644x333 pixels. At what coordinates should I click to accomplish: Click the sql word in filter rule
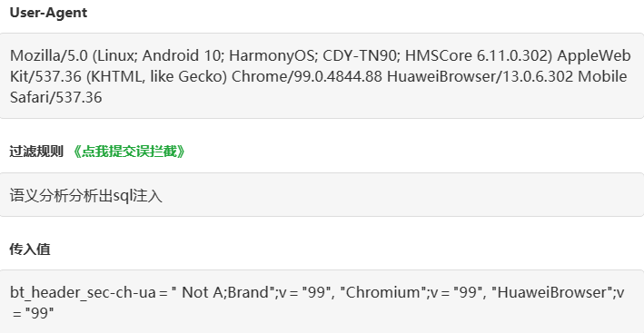[x=122, y=196]
